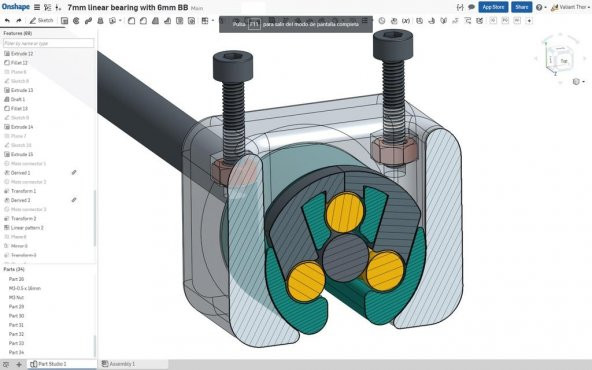Open the App Store
Image resolution: width=592 pixels, height=370 pixels.
(493, 7)
